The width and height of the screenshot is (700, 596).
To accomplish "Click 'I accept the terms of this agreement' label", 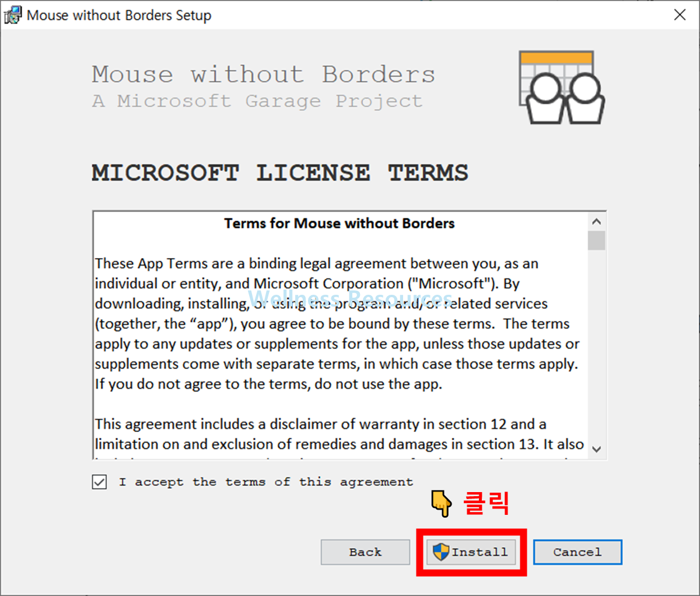I will [266, 482].
